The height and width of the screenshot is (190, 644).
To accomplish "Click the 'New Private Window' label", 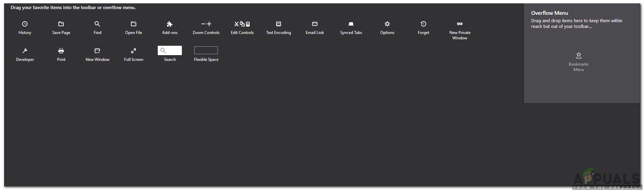I will [460, 35].
